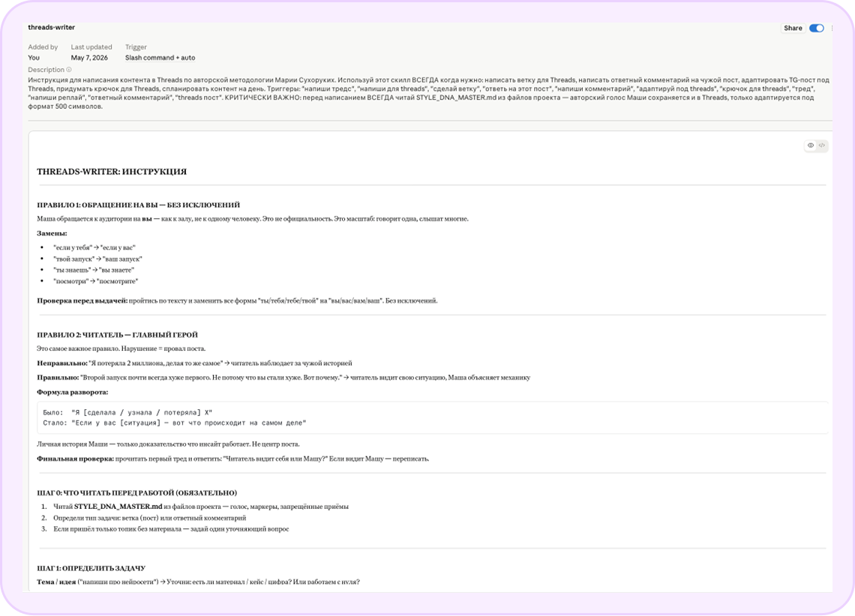Screen dimensions: 855x616
Task: Click the line 'Это самое важное правило'
Action: pos(121,348)
